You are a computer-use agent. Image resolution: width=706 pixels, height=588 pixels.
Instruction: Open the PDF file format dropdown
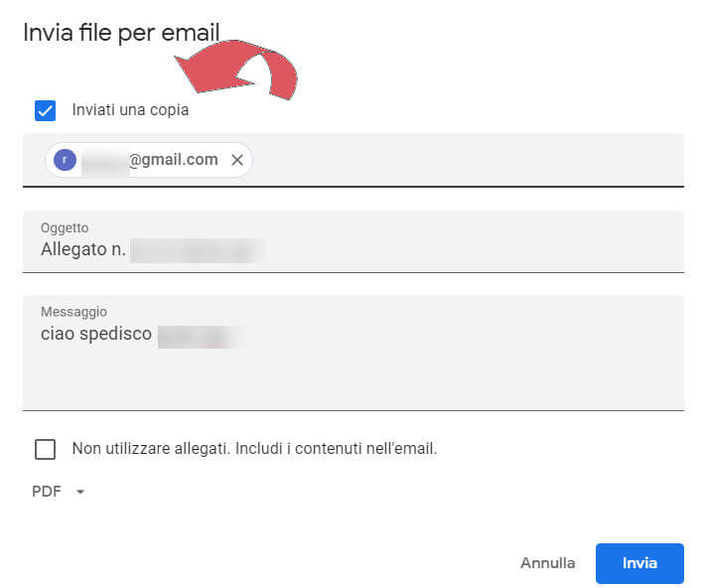(x=58, y=492)
